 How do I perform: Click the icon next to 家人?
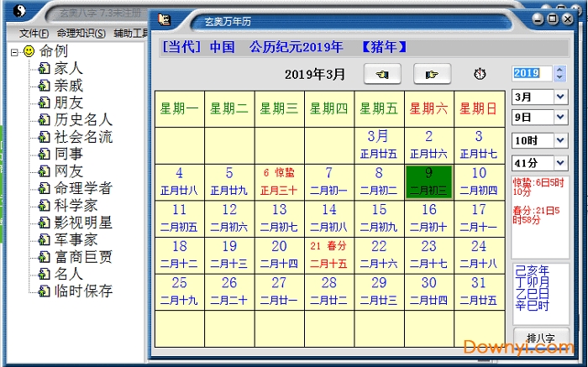(45, 68)
